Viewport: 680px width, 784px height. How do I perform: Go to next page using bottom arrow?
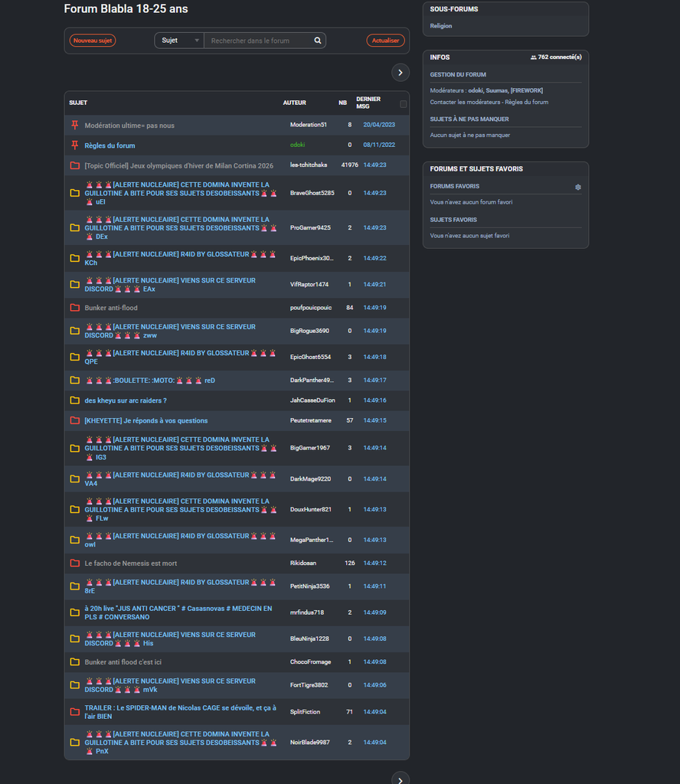[400, 779]
